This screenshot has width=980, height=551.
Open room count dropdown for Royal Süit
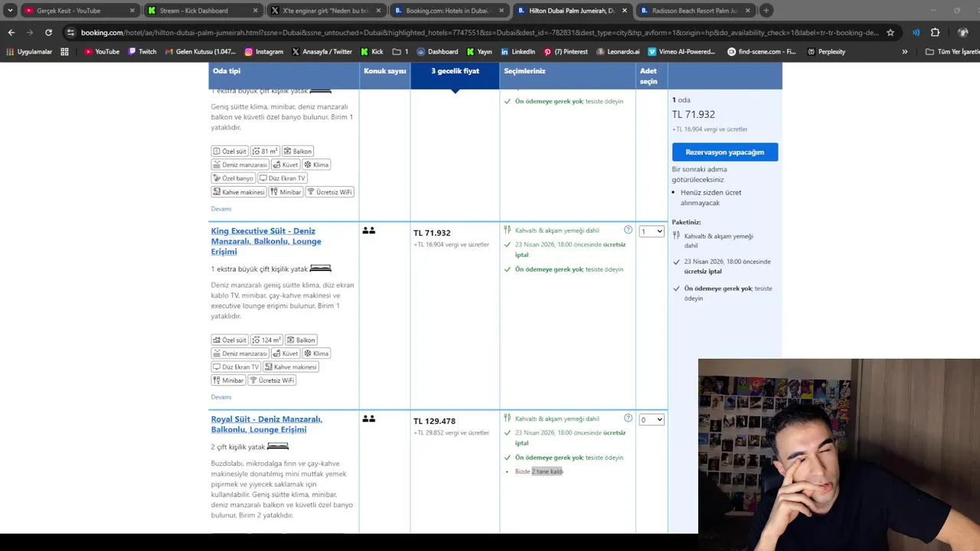pos(652,419)
